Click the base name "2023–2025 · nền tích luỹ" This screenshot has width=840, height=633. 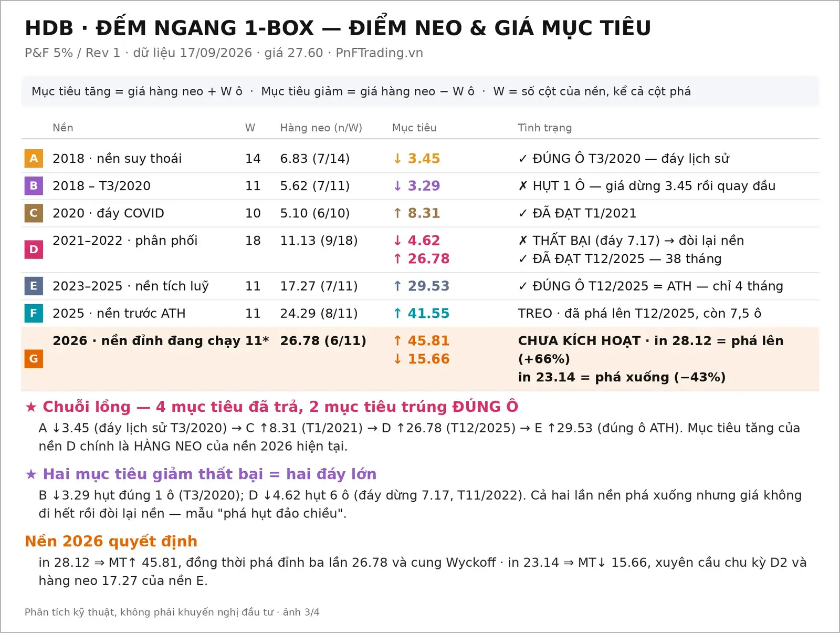(x=131, y=286)
